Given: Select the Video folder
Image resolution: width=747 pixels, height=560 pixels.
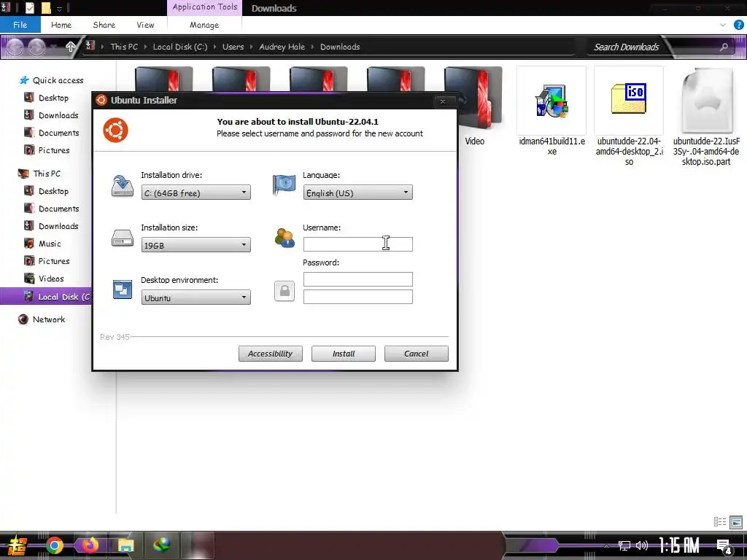Looking at the screenshot, I should 474,107.
